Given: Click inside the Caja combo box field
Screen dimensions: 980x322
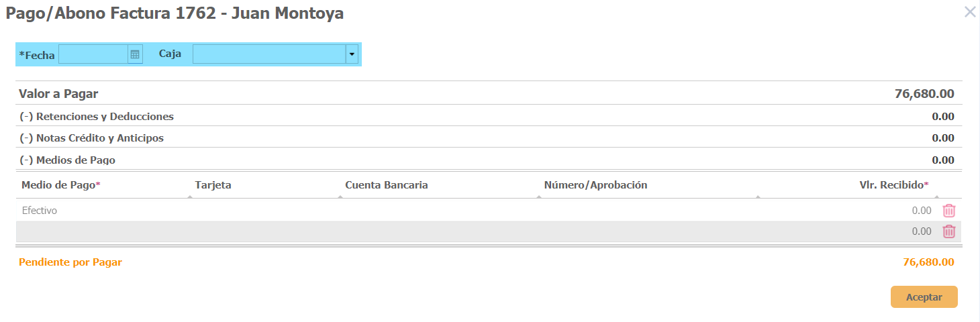Looking at the screenshot, I should point(269,54).
